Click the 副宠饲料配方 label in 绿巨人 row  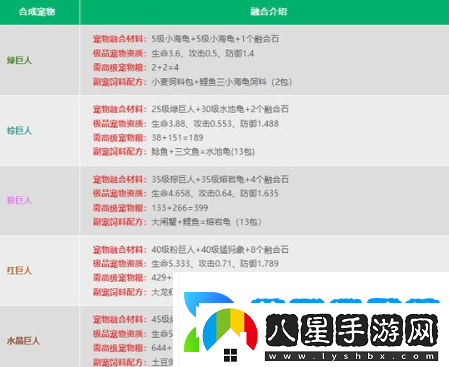119,82
